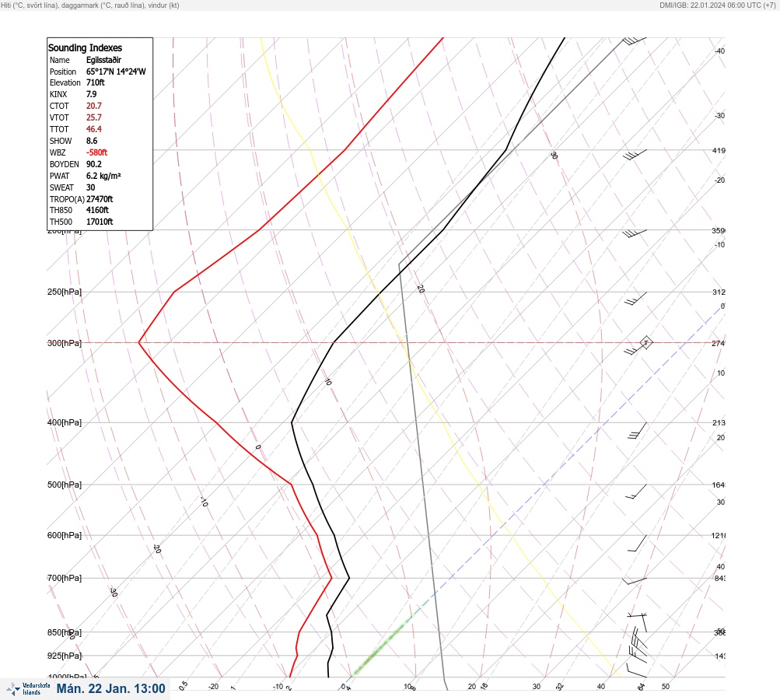The height and width of the screenshot is (700, 780).
Task: Click the SWEAT value 30
Action: coord(90,187)
